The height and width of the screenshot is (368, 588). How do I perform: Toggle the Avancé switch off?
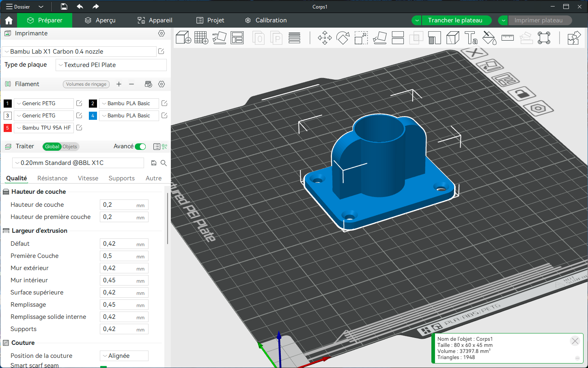point(140,147)
